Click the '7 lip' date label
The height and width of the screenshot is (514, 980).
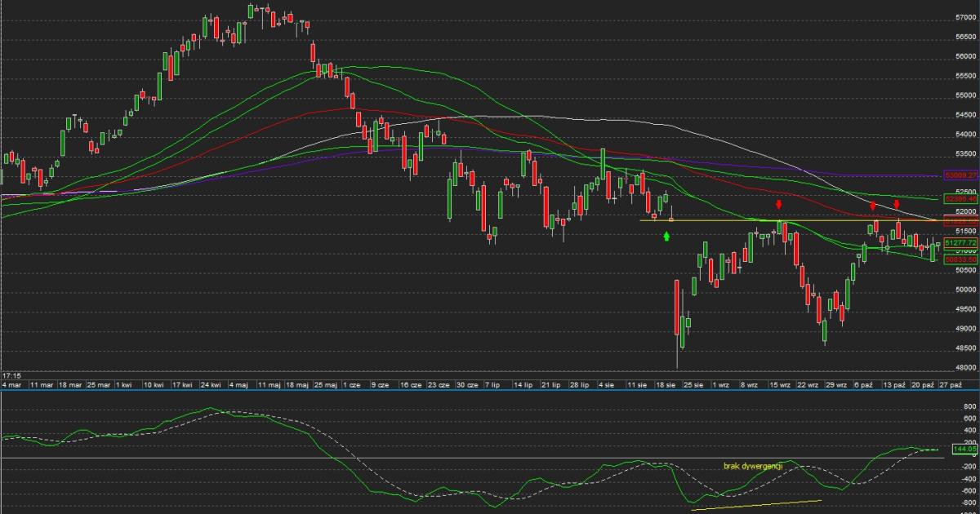click(492, 383)
